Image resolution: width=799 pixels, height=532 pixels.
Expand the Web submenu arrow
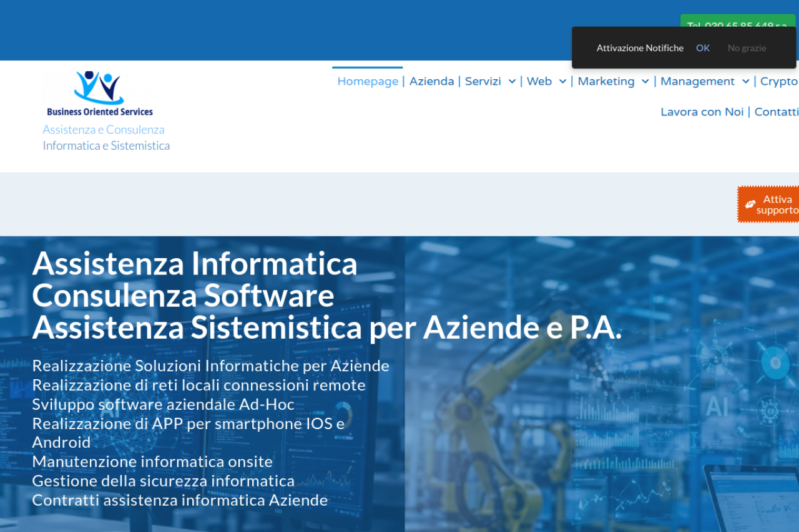point(562,82)
